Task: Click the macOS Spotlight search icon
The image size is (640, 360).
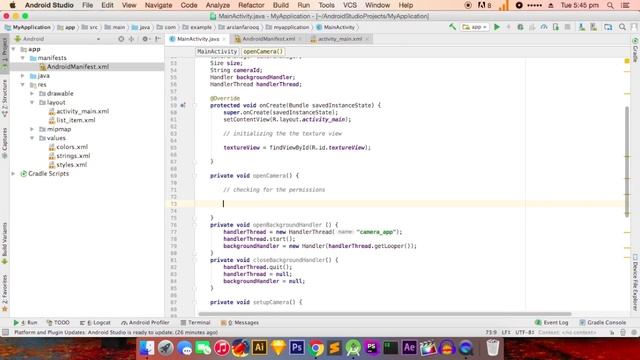Action: click(610, 5)
